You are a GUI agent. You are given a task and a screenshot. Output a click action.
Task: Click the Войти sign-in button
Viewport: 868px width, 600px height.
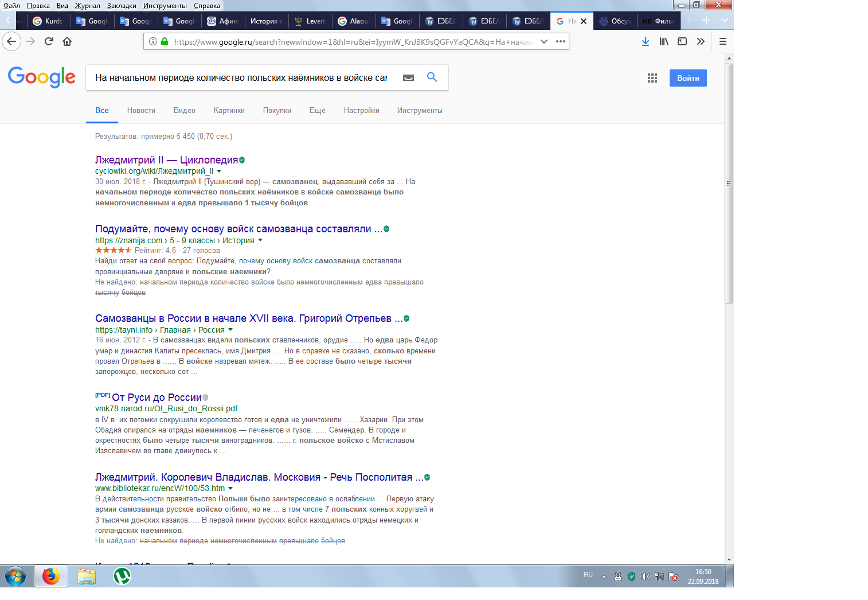point(687,78)
